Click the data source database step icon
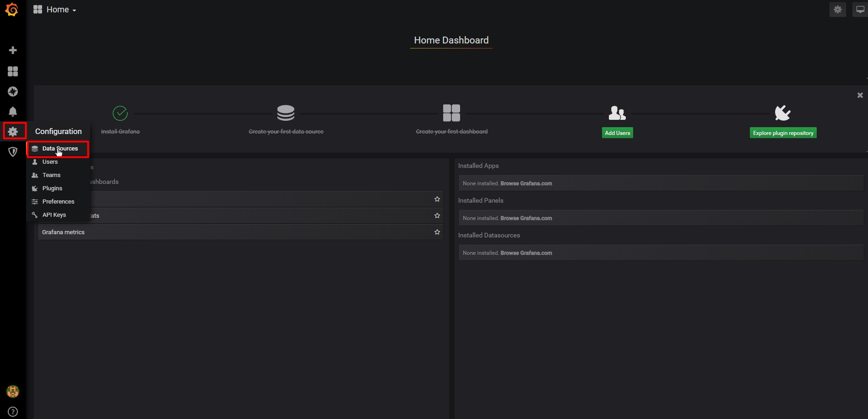The image size is (868, 419). tap(286, 113)
